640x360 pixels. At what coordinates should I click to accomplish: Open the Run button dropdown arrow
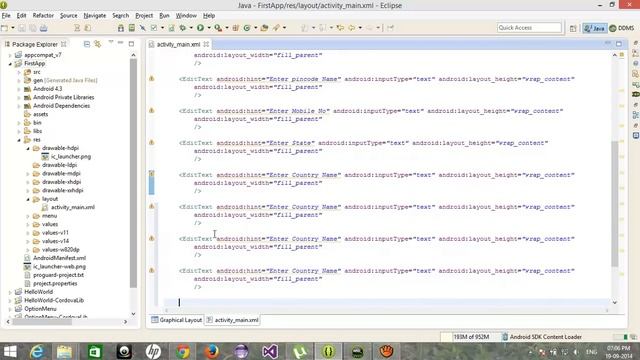point(209,28)
